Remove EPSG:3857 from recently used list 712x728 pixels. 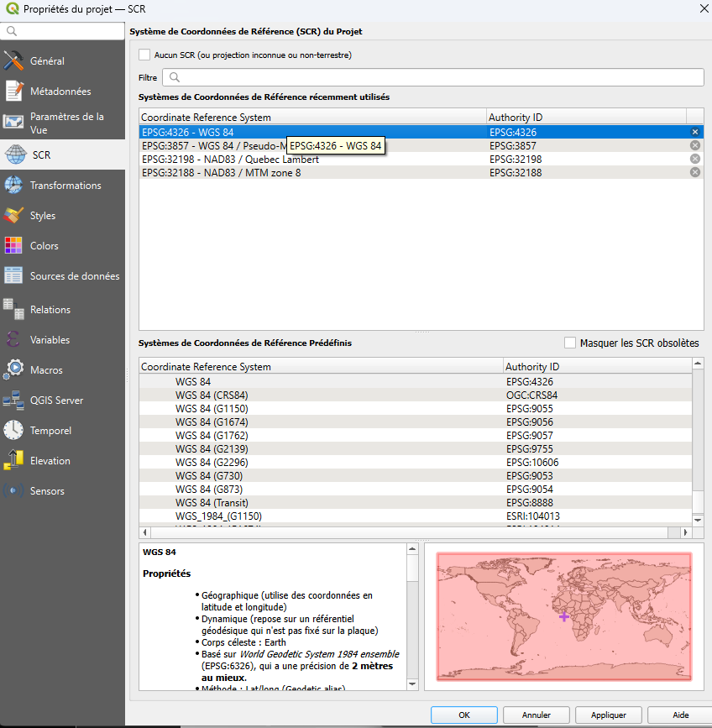click(694, 145)
